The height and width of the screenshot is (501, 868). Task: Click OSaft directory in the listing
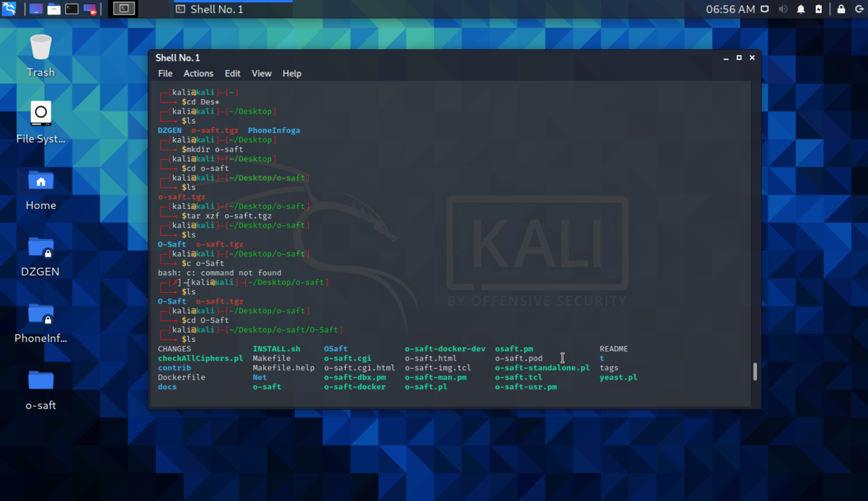(336, 349)
